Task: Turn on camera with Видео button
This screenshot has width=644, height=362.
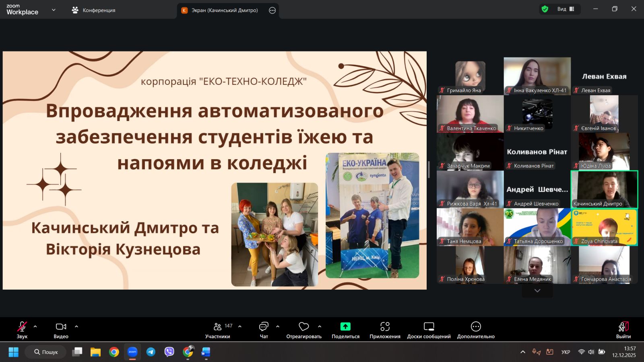Action: pos(61,327)
